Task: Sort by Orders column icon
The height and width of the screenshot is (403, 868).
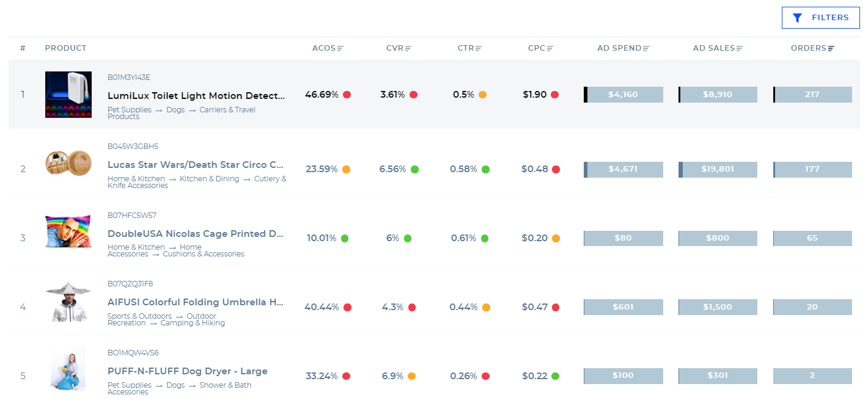Action: [831, 48]
